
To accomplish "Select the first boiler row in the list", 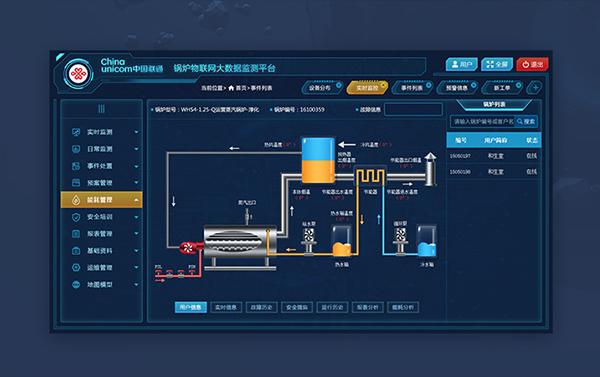I will coord(494,156).
